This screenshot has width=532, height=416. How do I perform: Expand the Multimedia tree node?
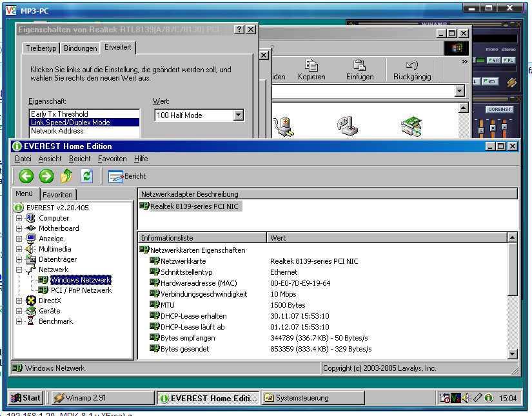(19, 249)
